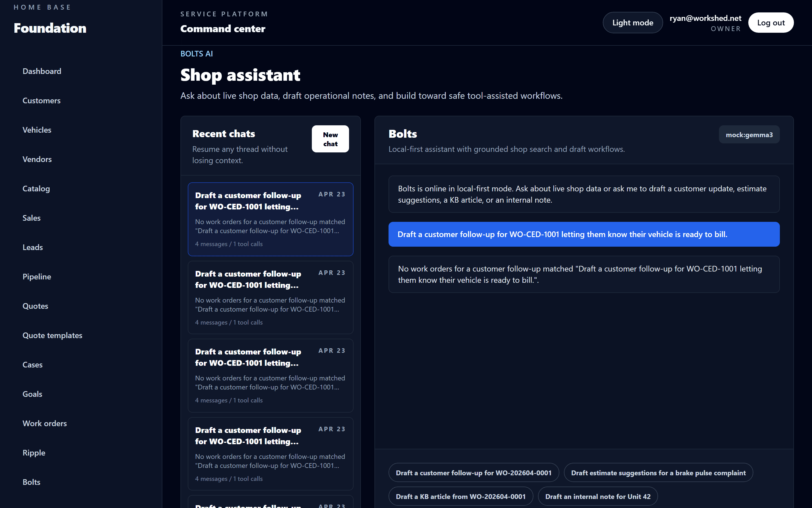Go to Pipeline view
This screenshot has width=812, height=508.
pos(37,277)
